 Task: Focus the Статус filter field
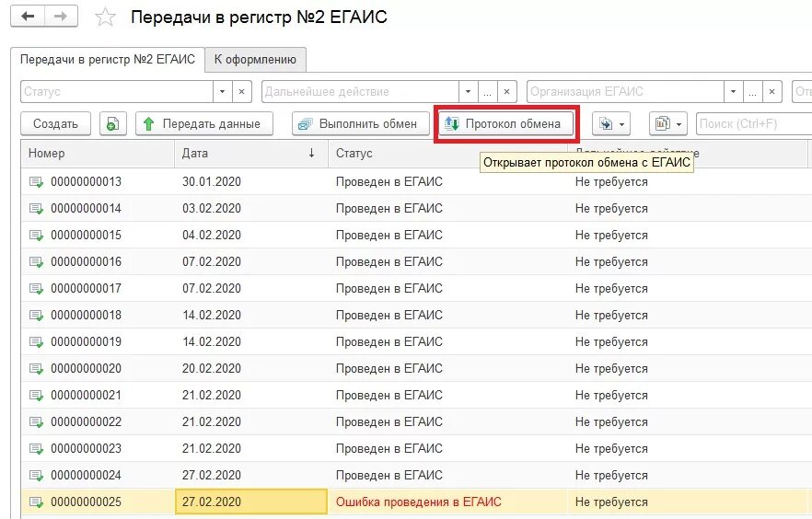click(117, 92)
